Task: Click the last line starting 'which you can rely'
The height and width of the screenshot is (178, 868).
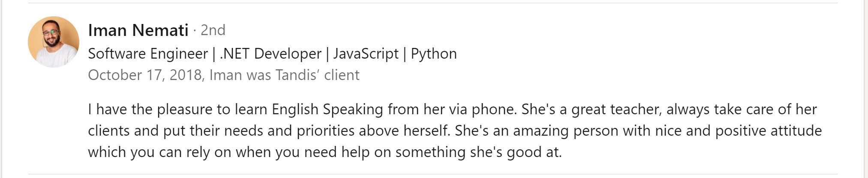Action: click(324, 152)
